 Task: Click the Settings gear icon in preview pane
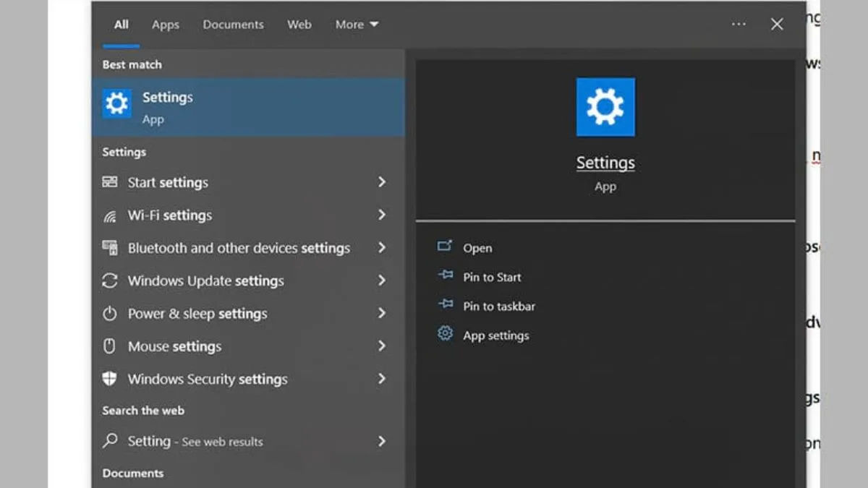pyautogui.click(x=605, y=106)
